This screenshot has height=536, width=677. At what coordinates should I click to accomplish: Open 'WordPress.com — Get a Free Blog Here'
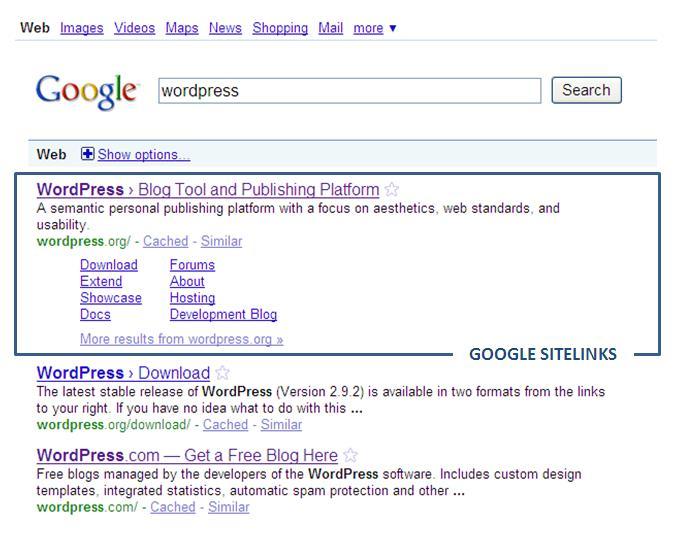click(x=187, y=455)
